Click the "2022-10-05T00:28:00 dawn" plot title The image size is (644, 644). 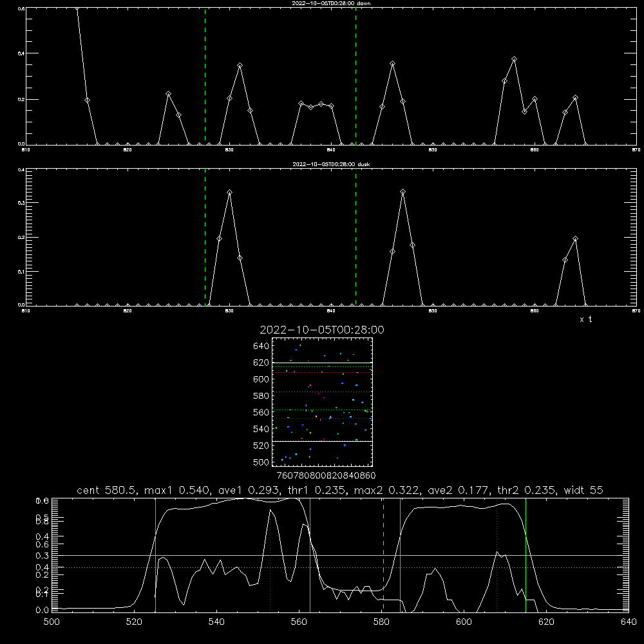click(x=331, y=3)
